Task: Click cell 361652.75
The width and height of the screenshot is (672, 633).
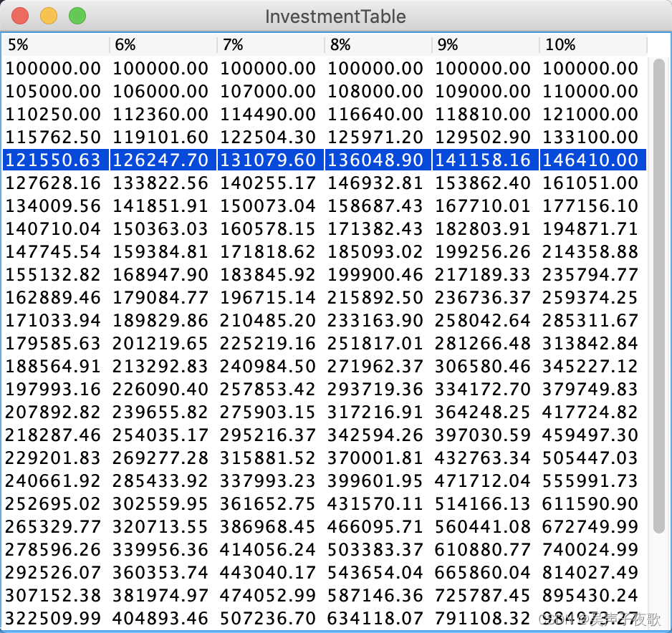Action: tap(271, 503)
